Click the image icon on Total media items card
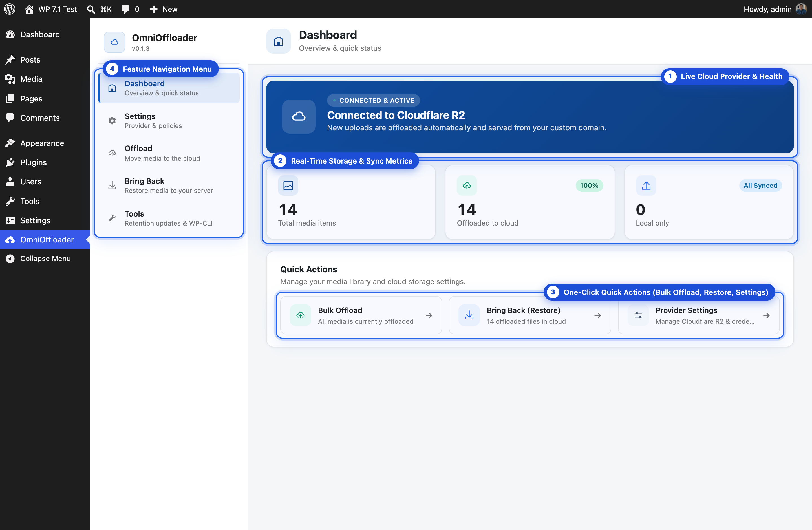Viewport: 812px width, 530px height. 288,185
